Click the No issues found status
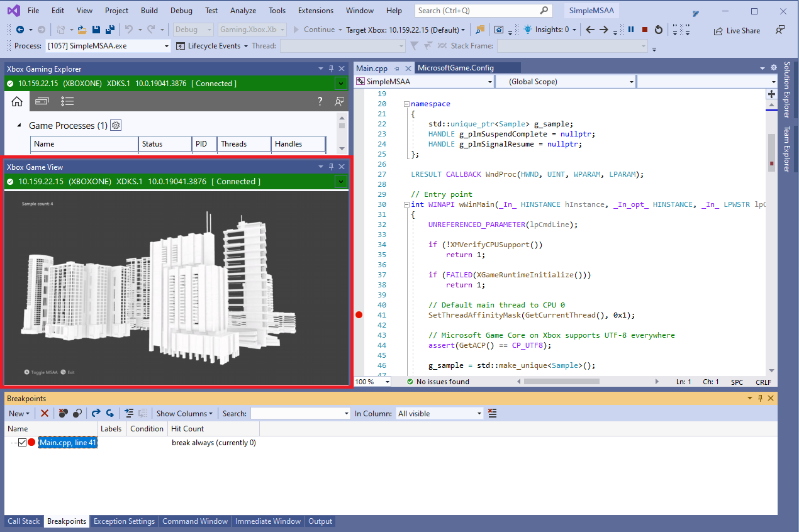The height and width of the screenshot is (532, 799). pos(438,382)
